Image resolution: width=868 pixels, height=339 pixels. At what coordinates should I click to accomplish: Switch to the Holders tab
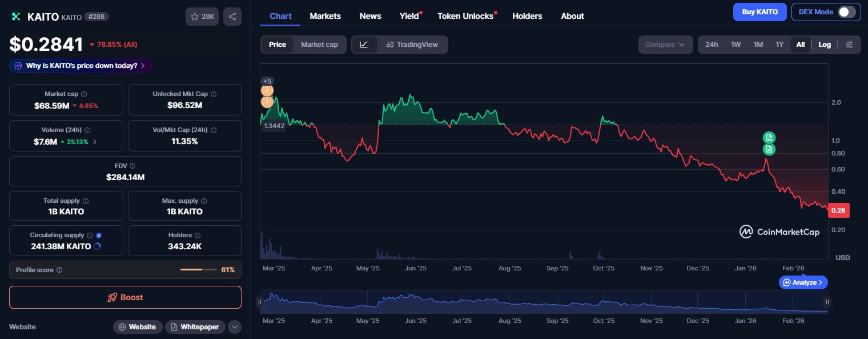[x=527, y=16]
